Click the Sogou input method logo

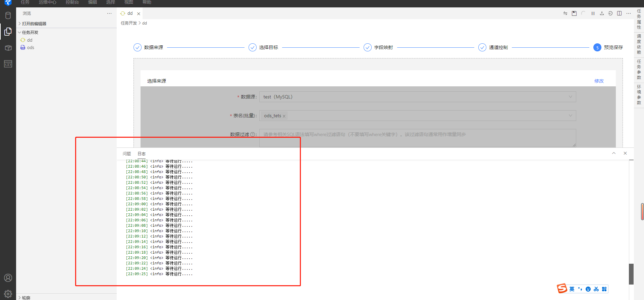[562, 289]
